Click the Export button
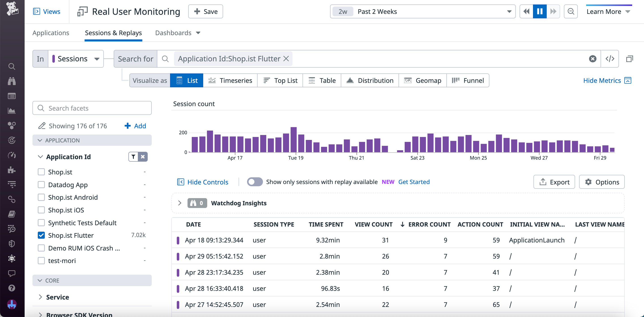Image resolution: width=644 pixels, height=317 pixels. [x=554, y=182]
